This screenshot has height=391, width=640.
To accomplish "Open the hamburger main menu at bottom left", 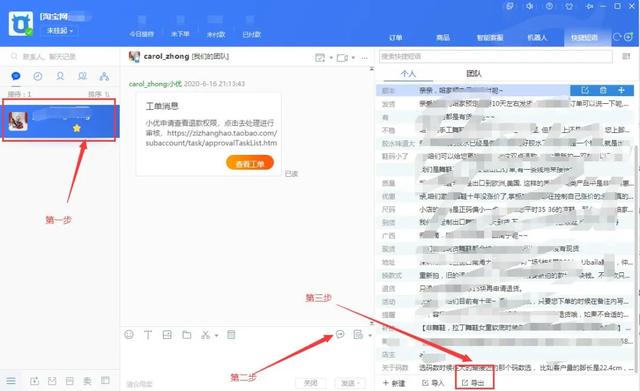I will point(11,381).
